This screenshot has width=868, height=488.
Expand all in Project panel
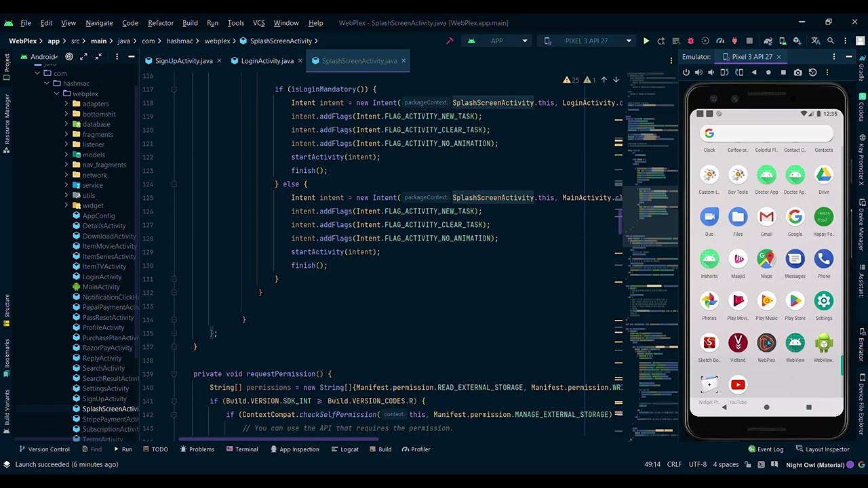click(84, 57)
